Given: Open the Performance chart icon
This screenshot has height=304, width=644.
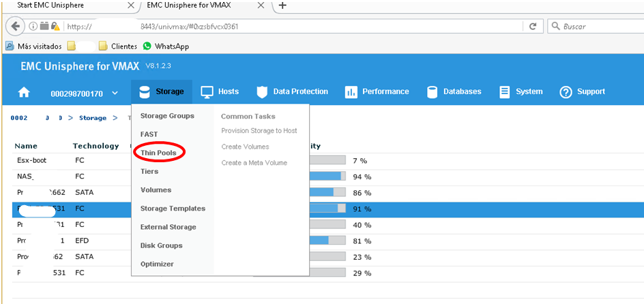Looking at the screenshot, I should click(351, 92).
